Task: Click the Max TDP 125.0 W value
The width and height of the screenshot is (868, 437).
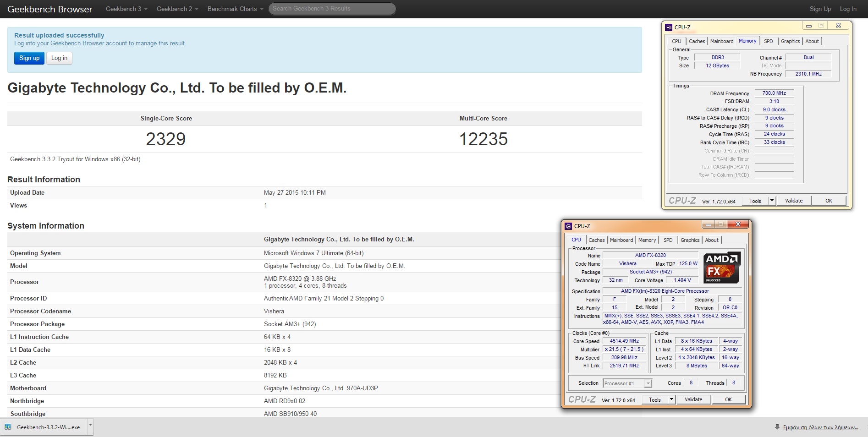Action: 688,263
